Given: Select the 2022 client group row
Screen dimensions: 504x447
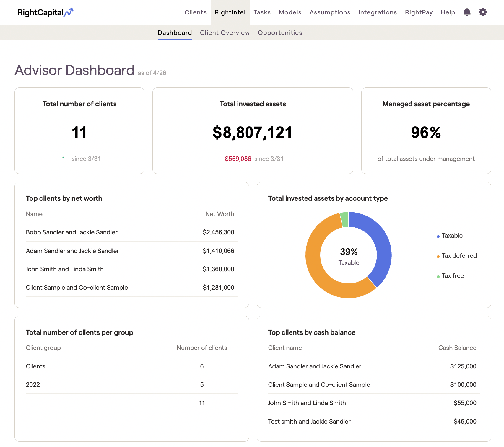Looking at the screenshot, I should click(x=33, y=384).
